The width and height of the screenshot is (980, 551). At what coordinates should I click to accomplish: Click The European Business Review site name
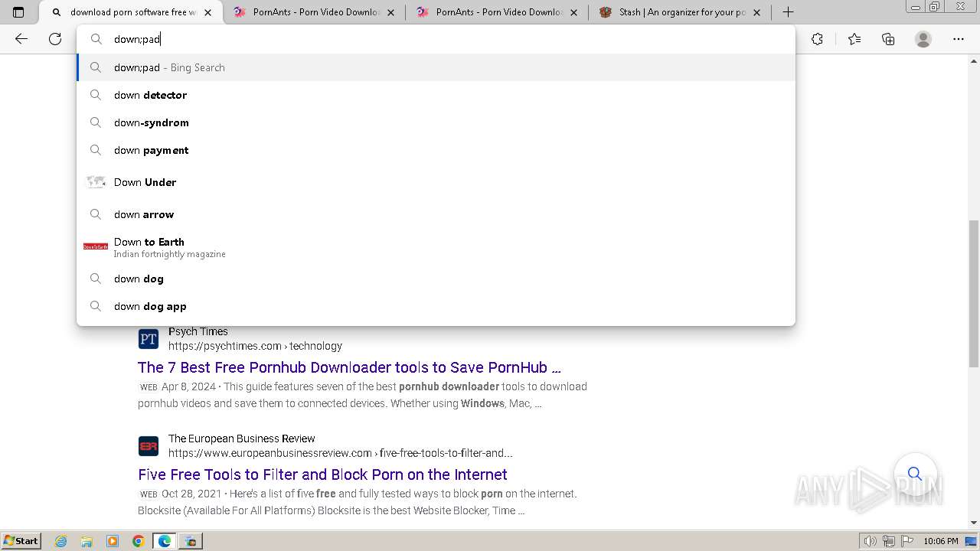242,439
